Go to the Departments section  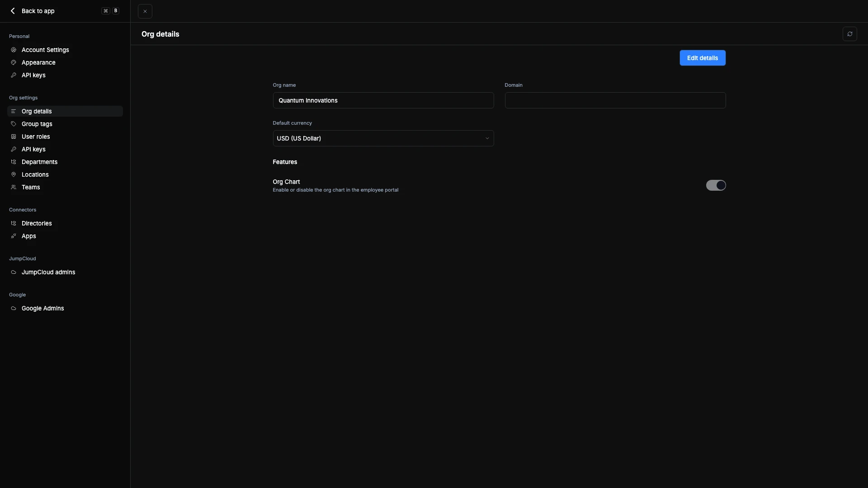(x=39, y=162)
